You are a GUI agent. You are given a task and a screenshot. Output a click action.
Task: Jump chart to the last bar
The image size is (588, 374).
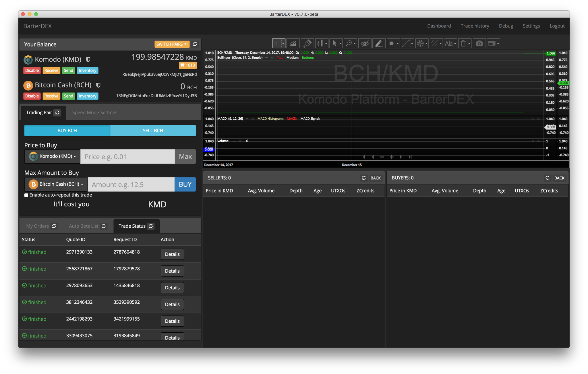(x=410, y=157)
